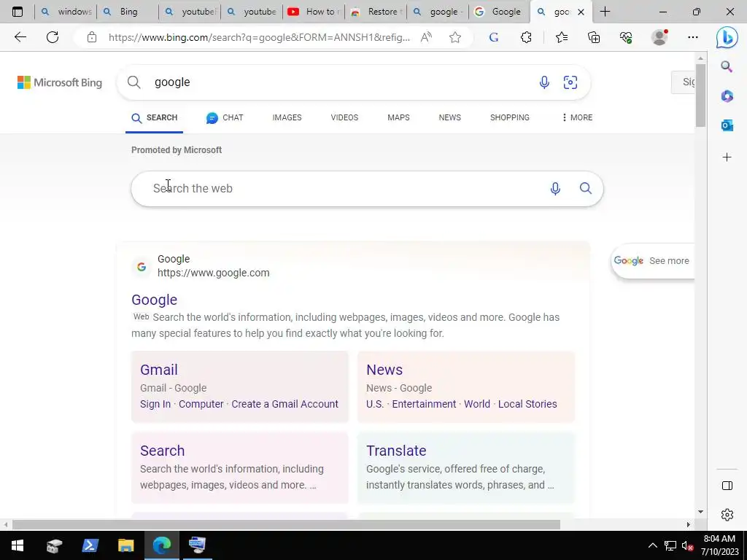The image size is (747, 560).
Task: Switch to the 'Restore' browser tab
Action: [x=376, y=12]
